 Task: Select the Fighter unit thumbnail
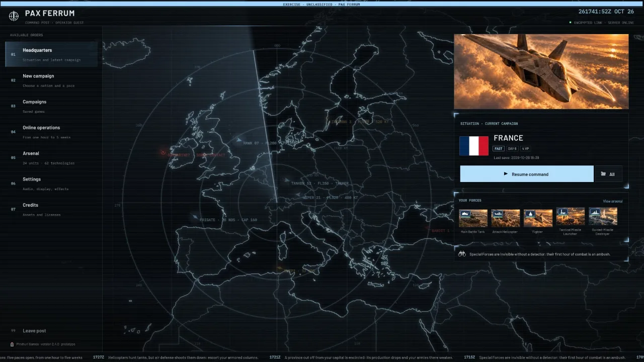click(x=538, y=218)
